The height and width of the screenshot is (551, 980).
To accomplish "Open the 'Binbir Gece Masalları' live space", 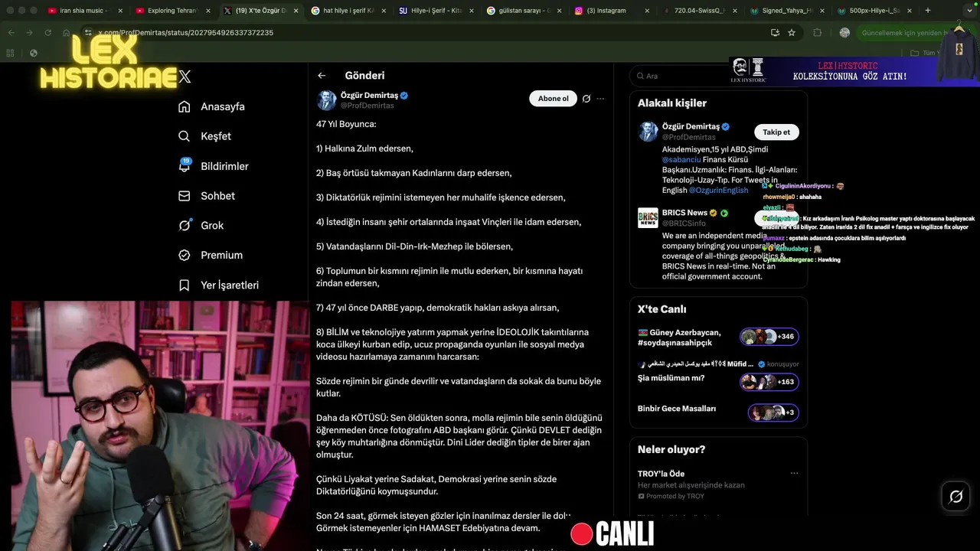I will (677, 409).
